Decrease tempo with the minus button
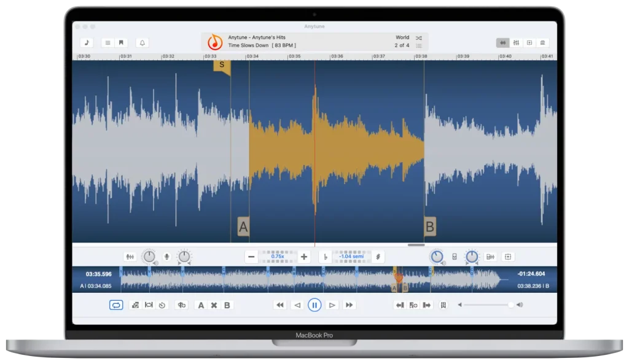Viewport: 629px width, 364px height. pyautogui.click(x=251, y=257)
